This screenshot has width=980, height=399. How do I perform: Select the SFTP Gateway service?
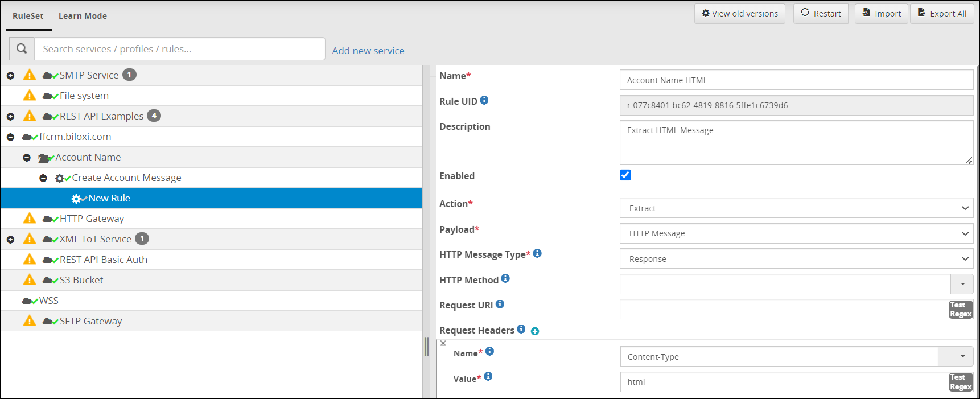211,321
